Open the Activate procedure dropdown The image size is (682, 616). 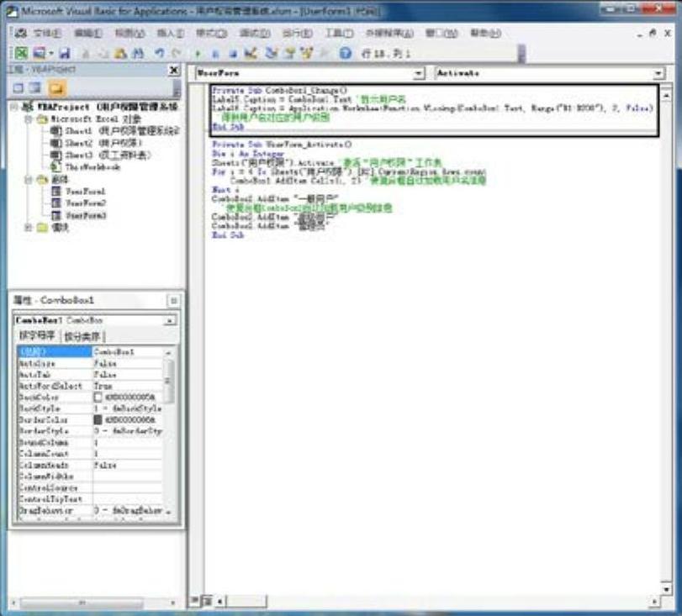click(658, 73)
